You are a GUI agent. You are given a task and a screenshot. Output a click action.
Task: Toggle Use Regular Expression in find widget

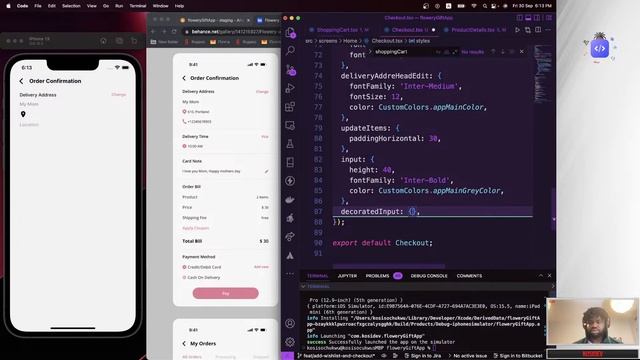455,52
